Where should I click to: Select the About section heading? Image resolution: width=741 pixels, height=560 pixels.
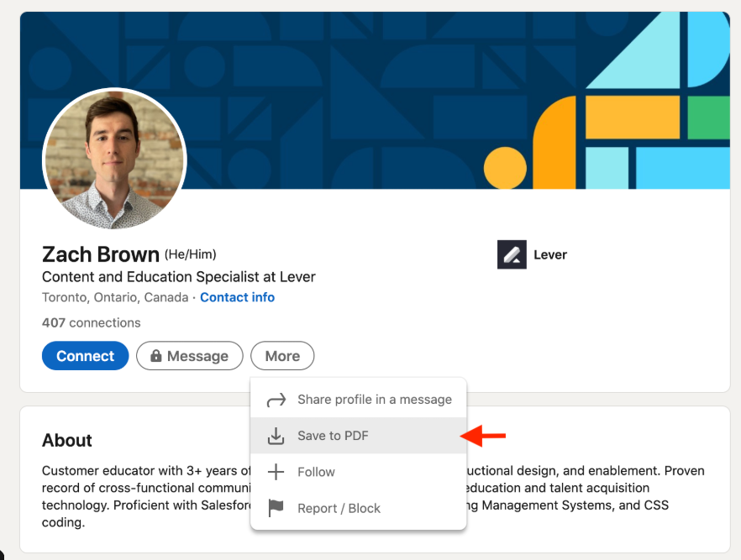coord(66,441)
